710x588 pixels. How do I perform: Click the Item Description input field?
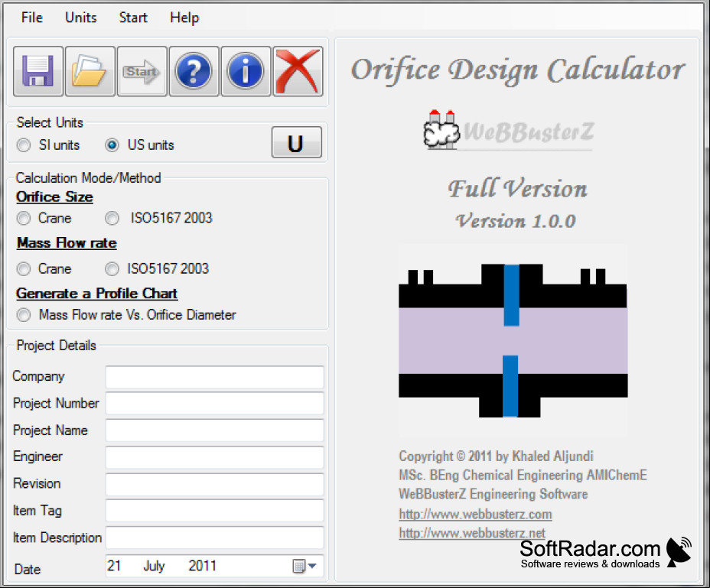215,538
